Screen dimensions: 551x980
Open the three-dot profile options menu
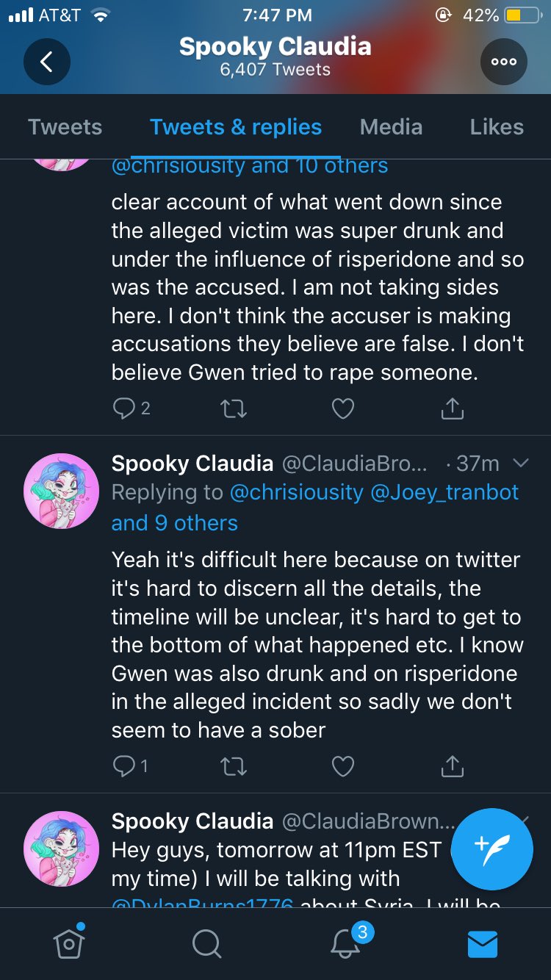[x=503, y=62]
